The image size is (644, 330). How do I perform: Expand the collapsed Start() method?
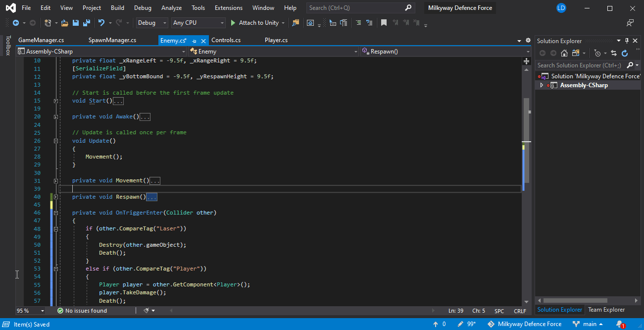click(x=56, y=101)
